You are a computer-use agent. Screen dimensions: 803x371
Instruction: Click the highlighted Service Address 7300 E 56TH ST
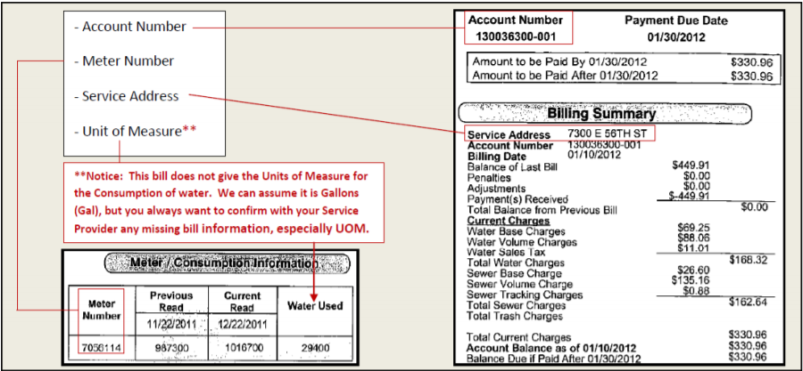[559, 134]
